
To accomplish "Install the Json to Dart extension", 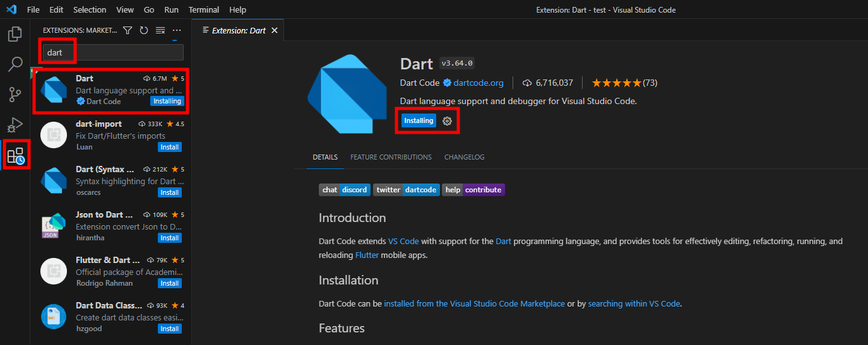I will (169, 238).
